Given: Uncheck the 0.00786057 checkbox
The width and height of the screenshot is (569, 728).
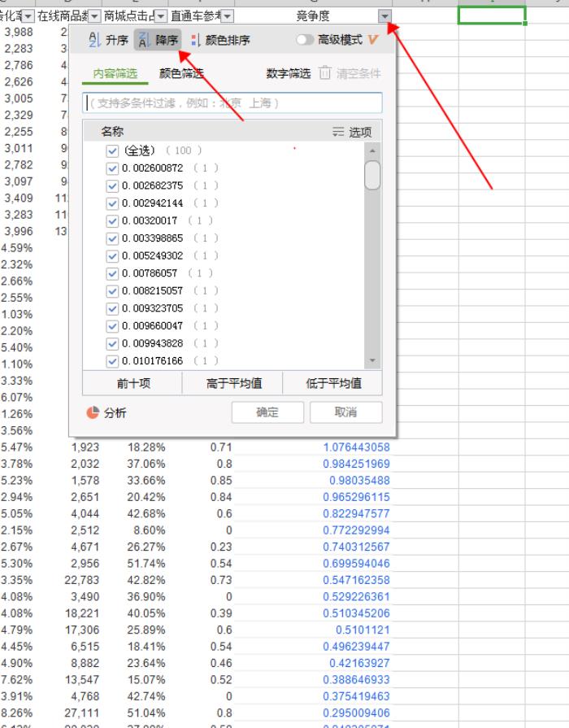Looking at the screenshot, I should 112,273.
